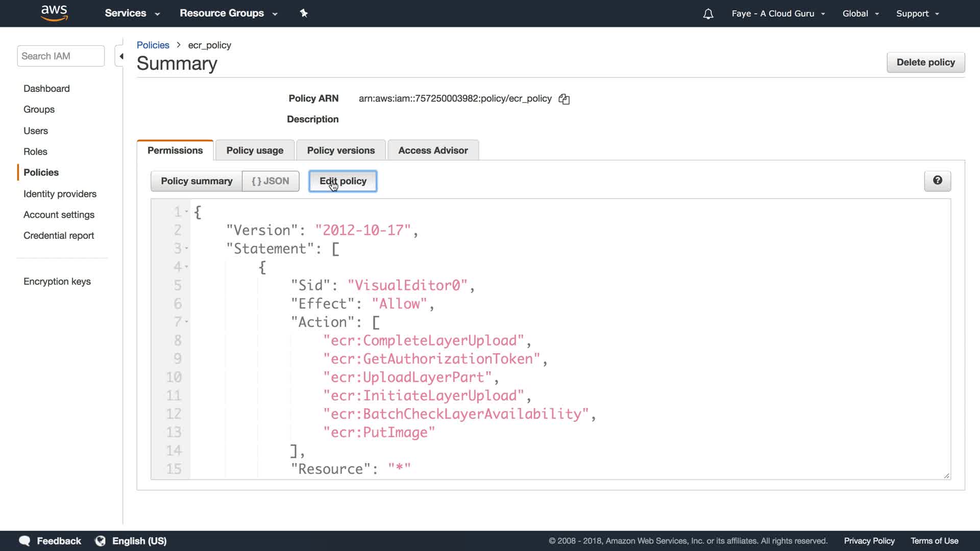The height and width of the screenshot is (551, 980).
Task: Click the Search IAM input field
Action: click(61, 56)
